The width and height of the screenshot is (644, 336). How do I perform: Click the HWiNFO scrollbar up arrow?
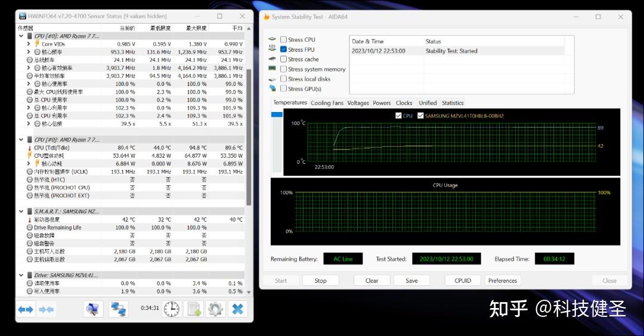coord(249,29)
